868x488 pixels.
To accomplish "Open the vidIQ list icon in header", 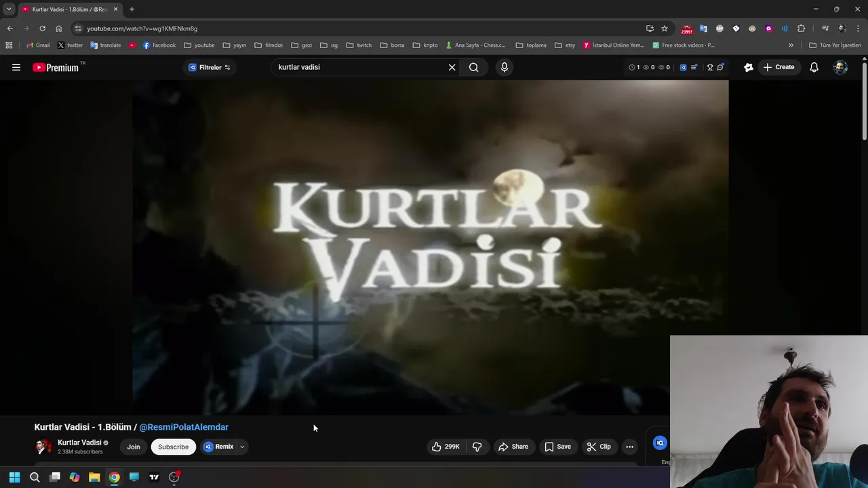I will pos(694,67).
